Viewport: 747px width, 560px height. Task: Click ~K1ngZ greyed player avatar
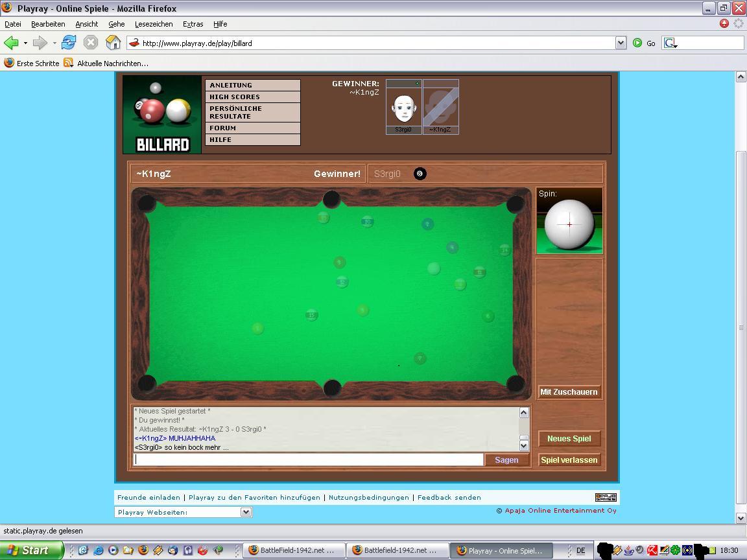pyautogui.click(x=441, y=107)
